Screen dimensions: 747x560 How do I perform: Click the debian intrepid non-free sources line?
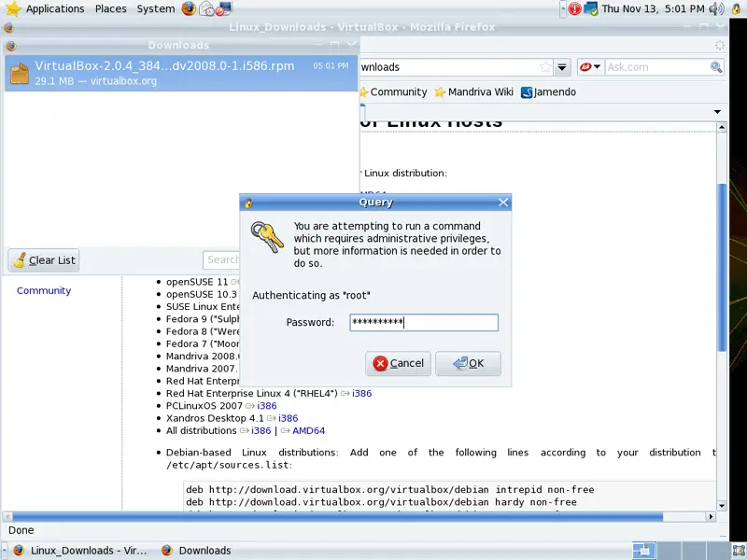[x=389, y=489]
